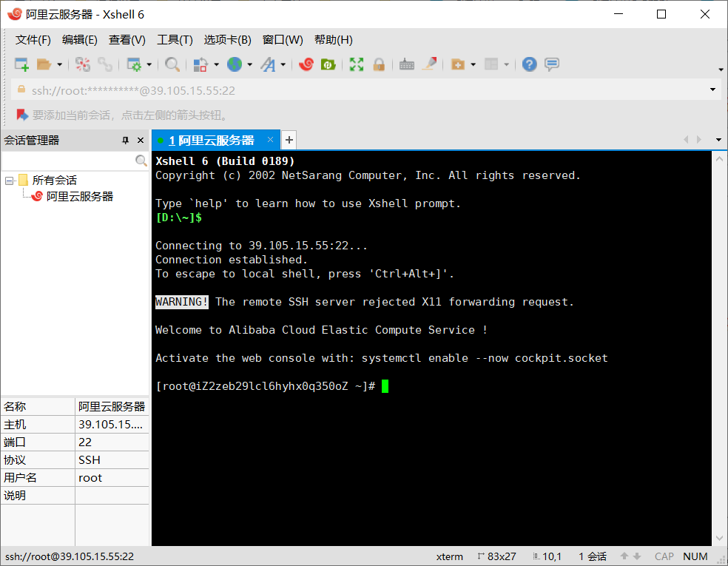Pin the 会话管理器 panel
The width and height of the screenshot is (728, 566).
click(125, 141)
